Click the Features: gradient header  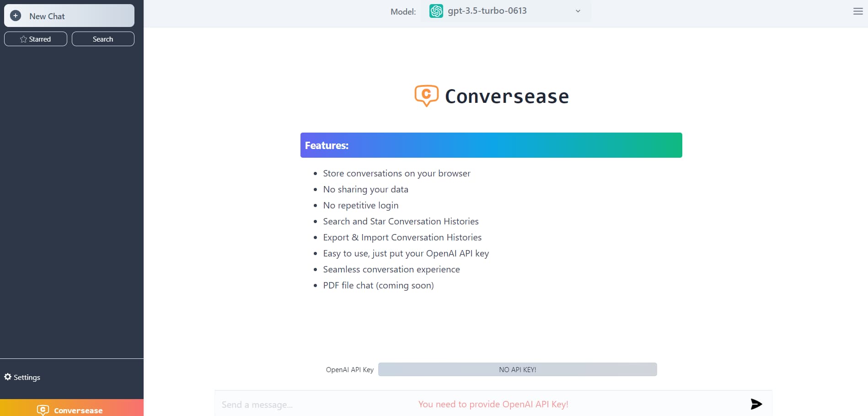pyautogui.click(x=491, y=145)
